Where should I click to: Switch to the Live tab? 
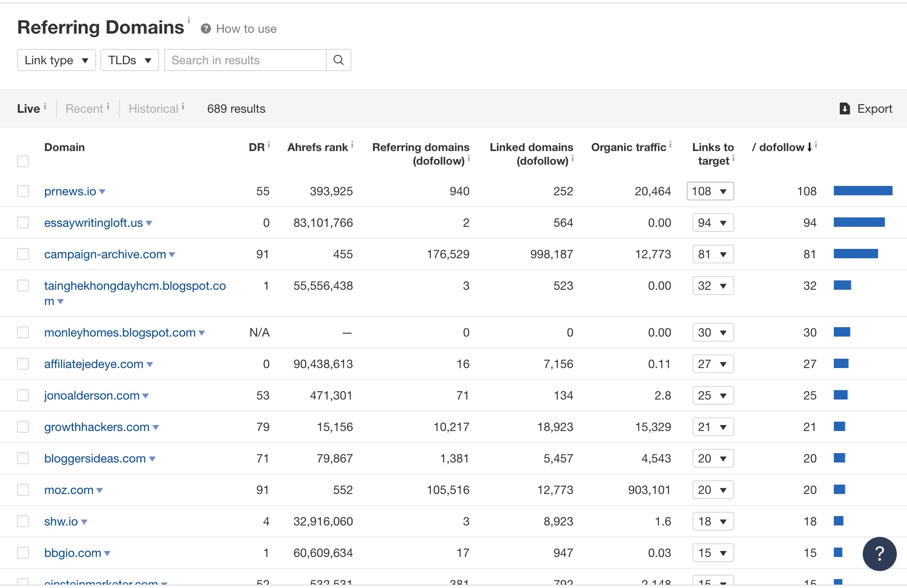point(29,109)
